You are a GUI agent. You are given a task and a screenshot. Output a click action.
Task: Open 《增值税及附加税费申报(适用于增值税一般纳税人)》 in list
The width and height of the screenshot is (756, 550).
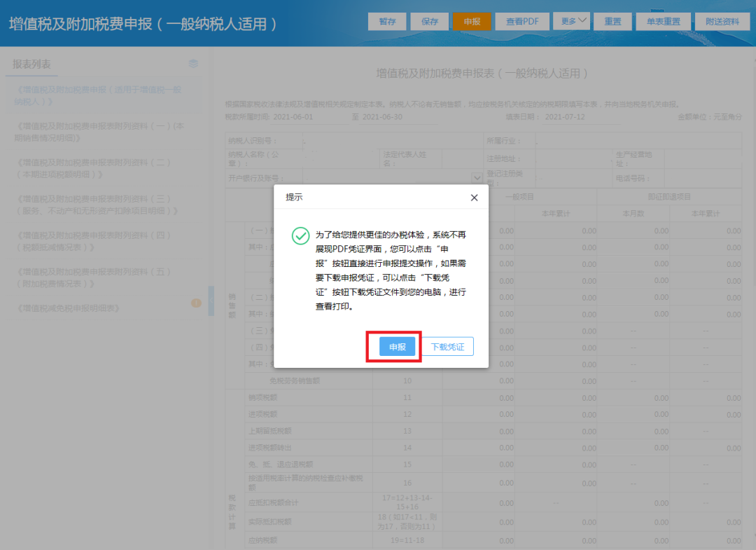pos(103,95)
